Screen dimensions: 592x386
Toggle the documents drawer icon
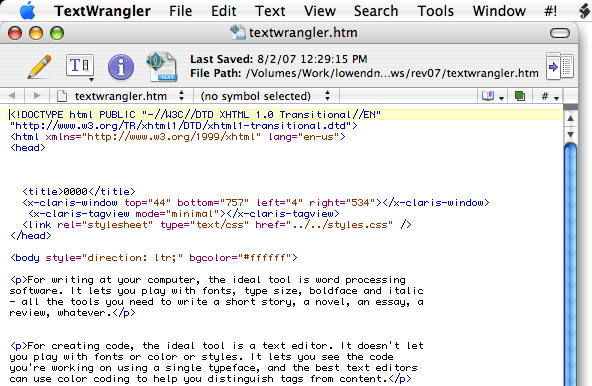pos(560,66)
